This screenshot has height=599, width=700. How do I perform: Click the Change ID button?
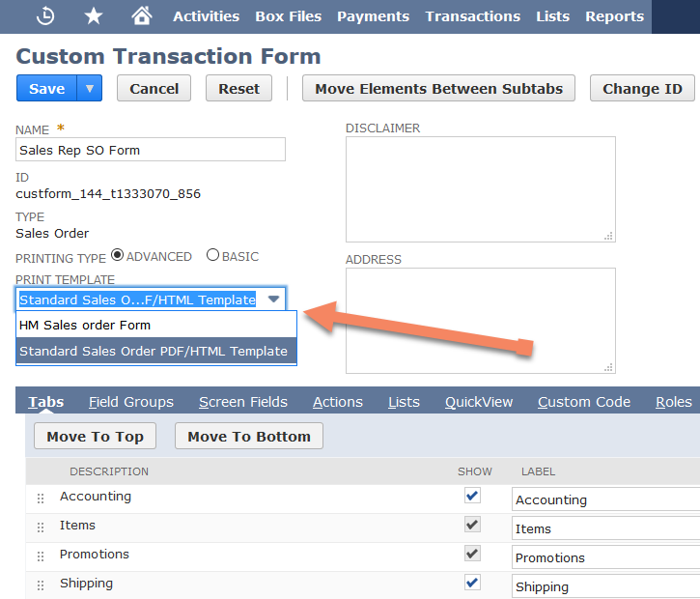(642, 89)
